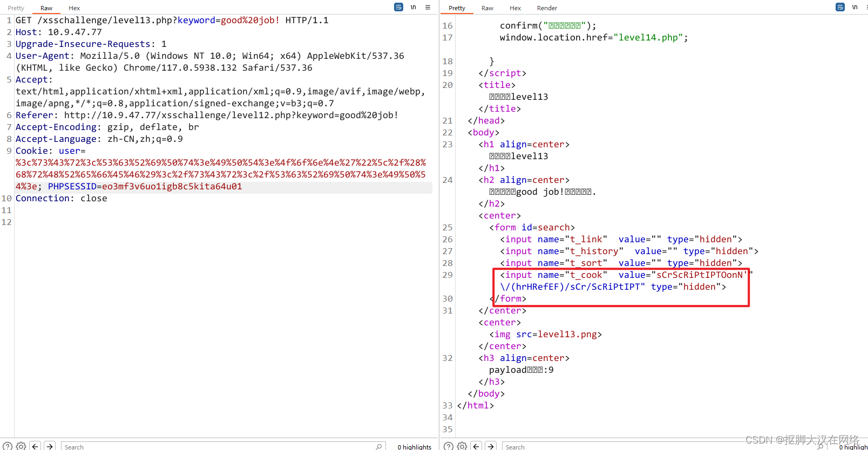Go to previous search match in response
The image size is (868, 450).
pos(476,446)
